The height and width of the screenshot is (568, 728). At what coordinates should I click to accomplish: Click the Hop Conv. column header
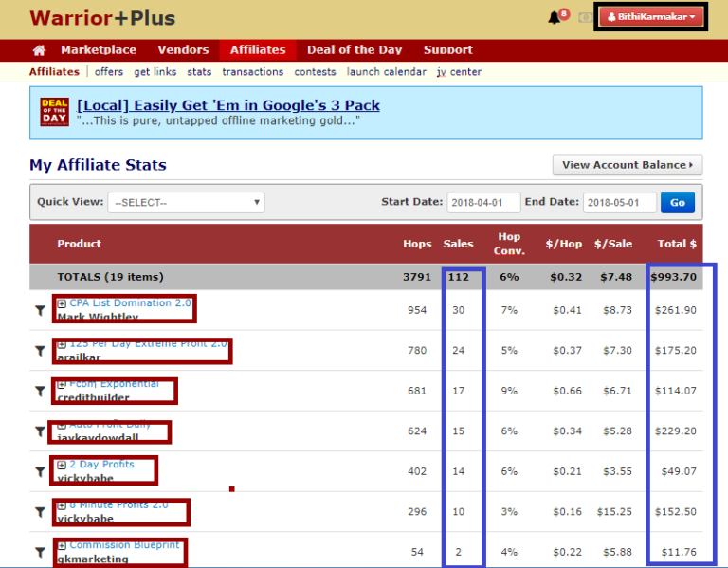[x=509, y=244]
